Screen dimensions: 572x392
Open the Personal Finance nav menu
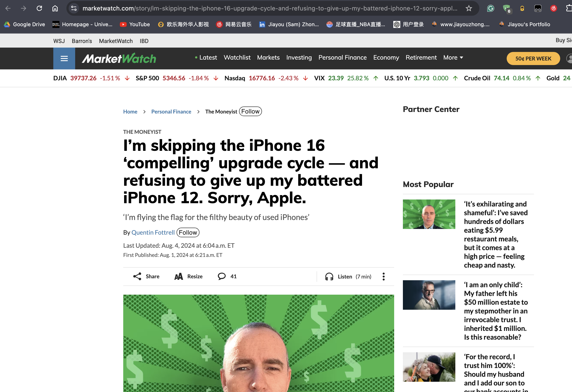[x=342, y=58]
